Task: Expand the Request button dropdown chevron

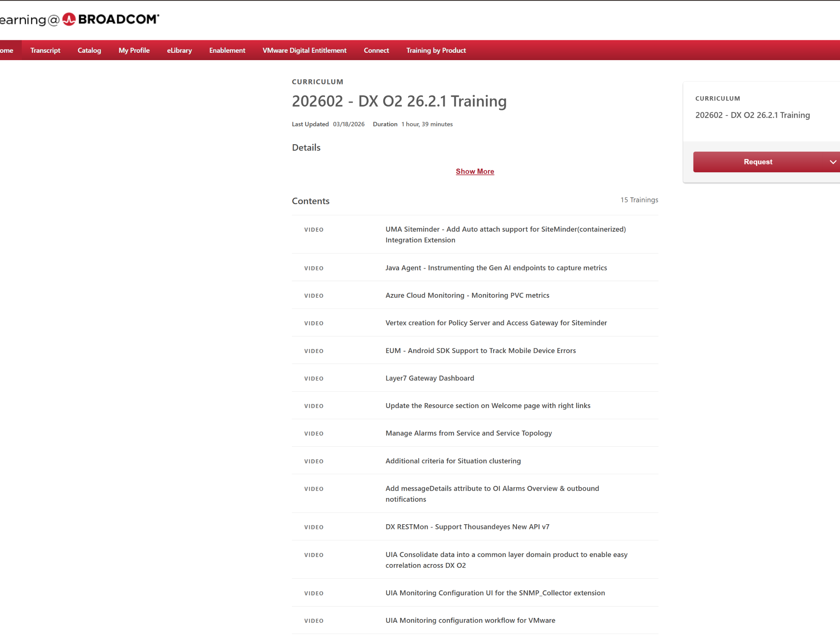Action: point(833,162)
